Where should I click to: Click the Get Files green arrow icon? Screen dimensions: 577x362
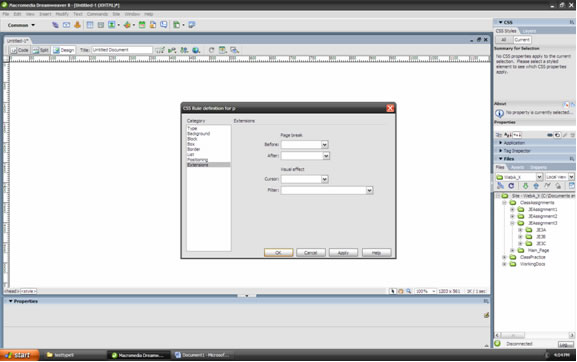(525, 186)
